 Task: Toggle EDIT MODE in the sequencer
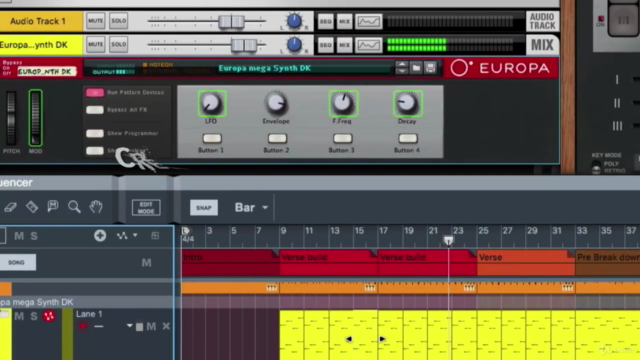(146, 207)
